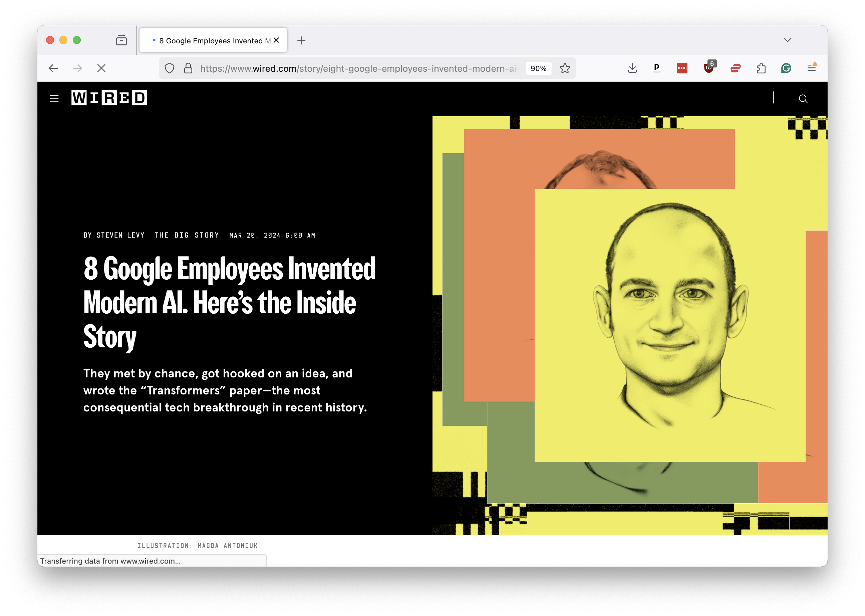865x616 pixels.
Task: Select the 8 Google Employees Invented tab
Action: 213,40
